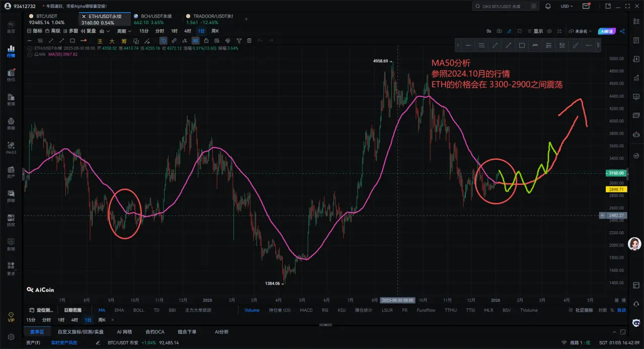The width and height of the screenshot is (644, 349).
Task: Open the 自定义指标/回测/实盘 tab
Action: pyautogui.click(x=81, y=332)
